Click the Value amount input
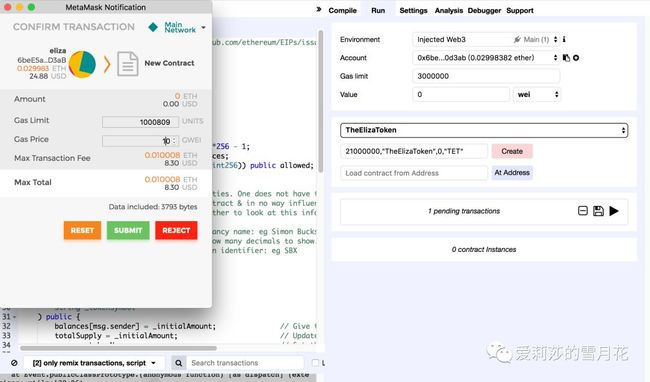 click(461, 94)
